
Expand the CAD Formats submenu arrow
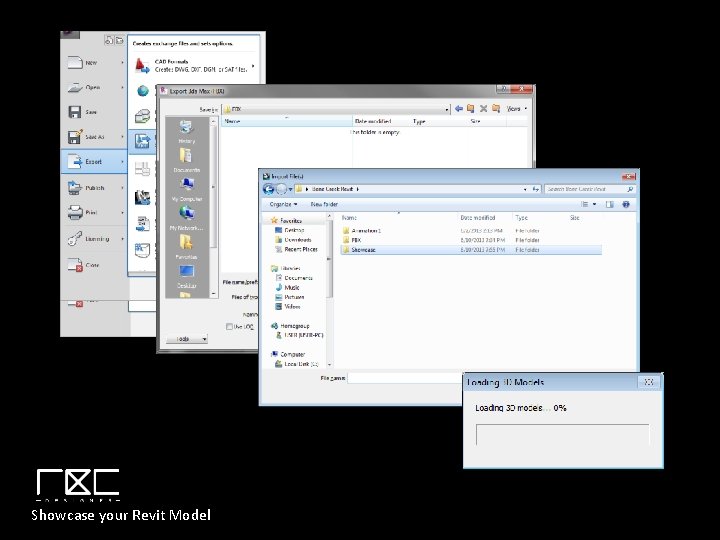253,66
